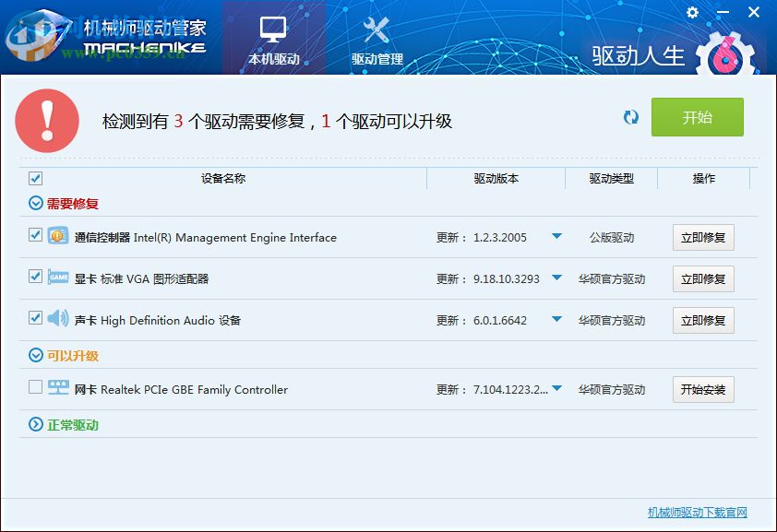Open settings via the gear icon
This screenshot has height=532, width=777.
(x=692, y=13)
